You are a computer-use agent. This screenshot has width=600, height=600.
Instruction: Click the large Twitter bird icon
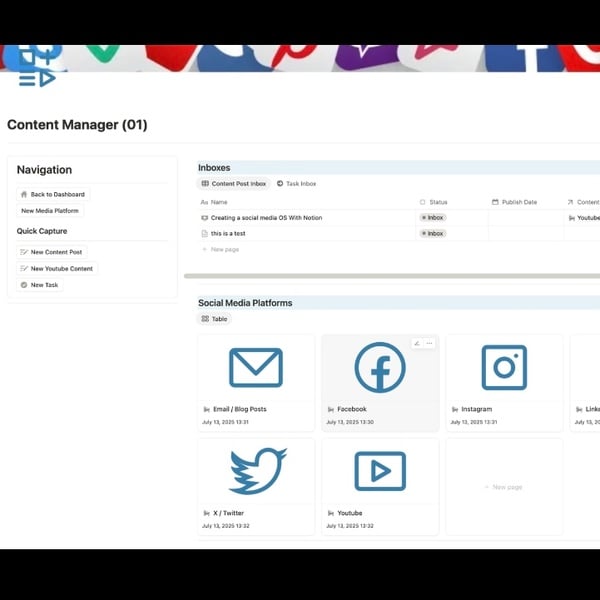click(258, 471)
